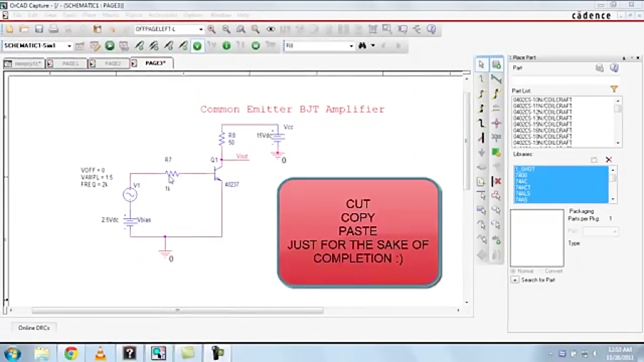
Task: Remove library with the red X icon
Action: [x=609, y=160]
